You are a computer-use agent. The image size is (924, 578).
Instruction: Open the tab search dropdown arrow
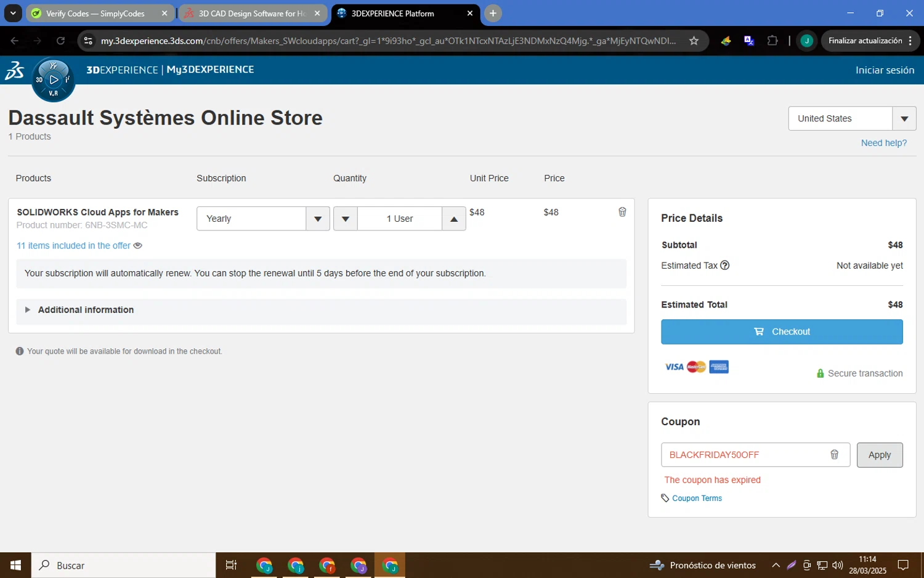[x=13, y=13]
